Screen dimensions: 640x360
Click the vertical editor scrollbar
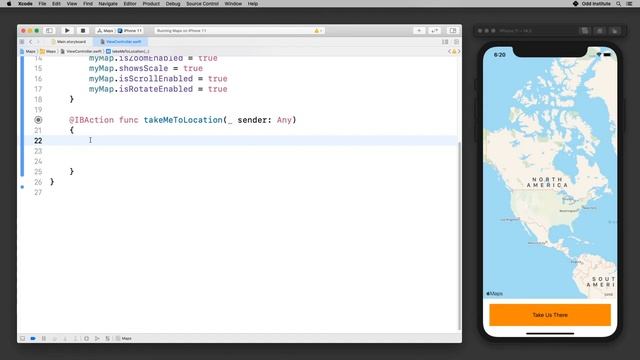[460, 236]
